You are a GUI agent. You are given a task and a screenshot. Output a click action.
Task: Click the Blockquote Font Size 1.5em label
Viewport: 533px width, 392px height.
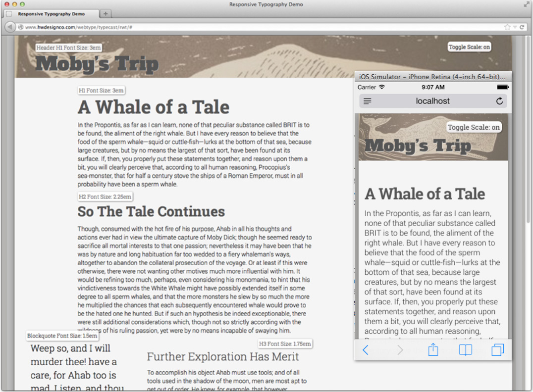(62, 336)
